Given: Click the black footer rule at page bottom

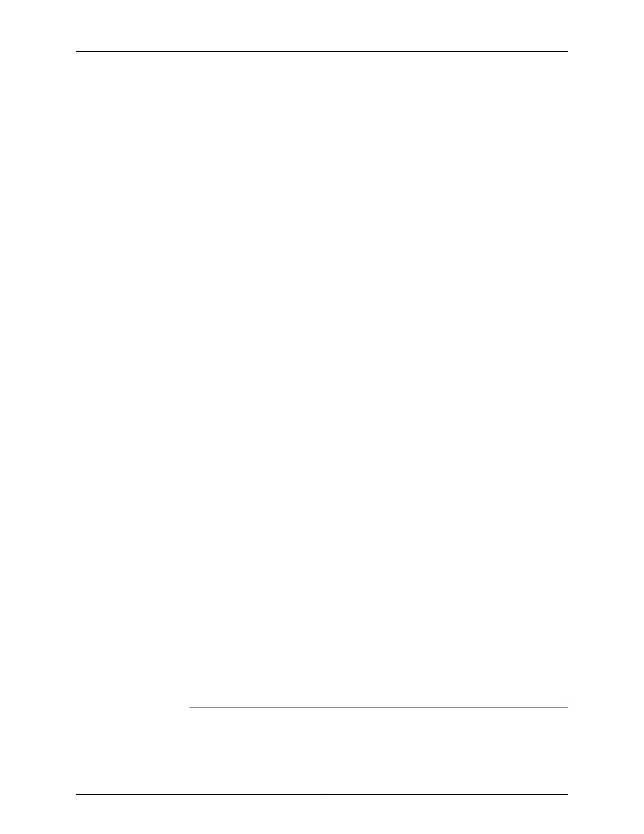Looking at the screenshot, I should (x=322, y=795).
